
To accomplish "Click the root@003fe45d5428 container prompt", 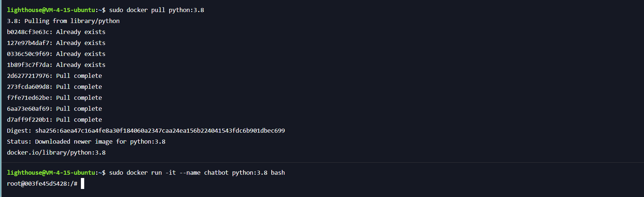I will (x=42, y=183).
